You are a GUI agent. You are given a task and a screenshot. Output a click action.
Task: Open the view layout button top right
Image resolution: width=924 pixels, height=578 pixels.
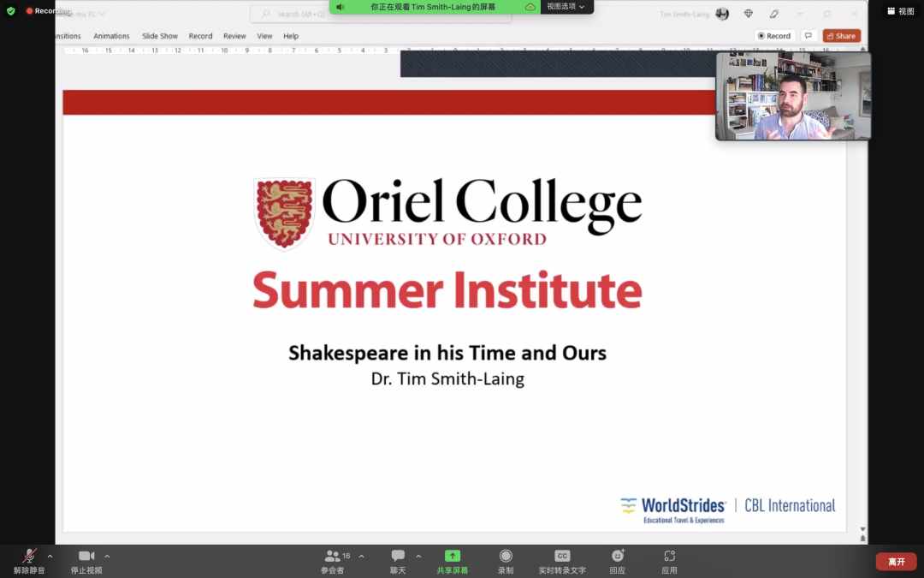[x=901, y=10]
